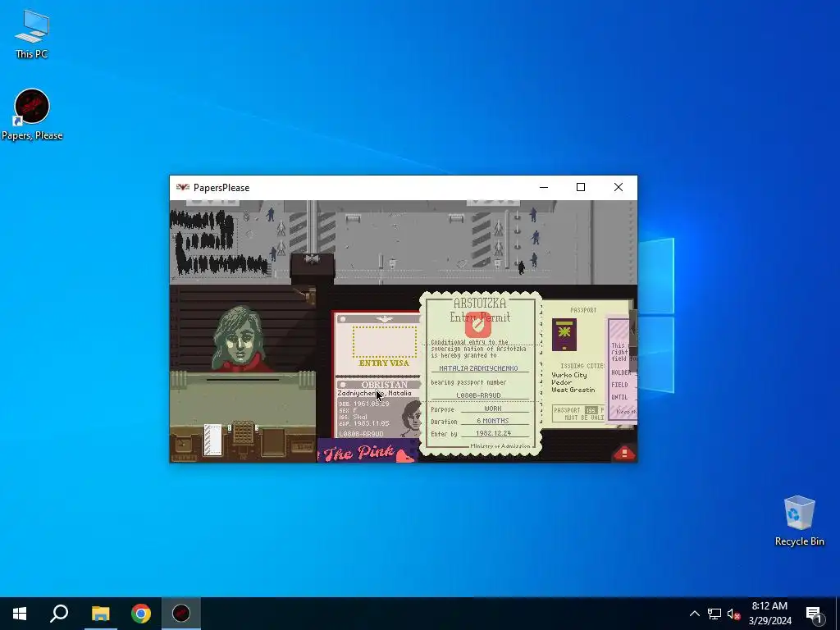Click passport number L080B-RR9UD in the Obristan passport

tap(361, 434)
